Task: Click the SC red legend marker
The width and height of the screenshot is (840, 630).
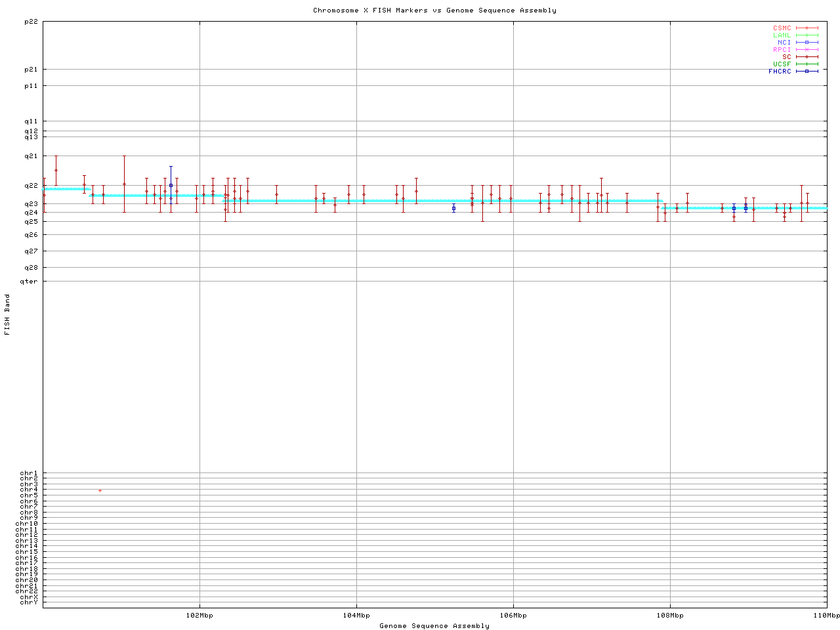Action: pos(807,57)
